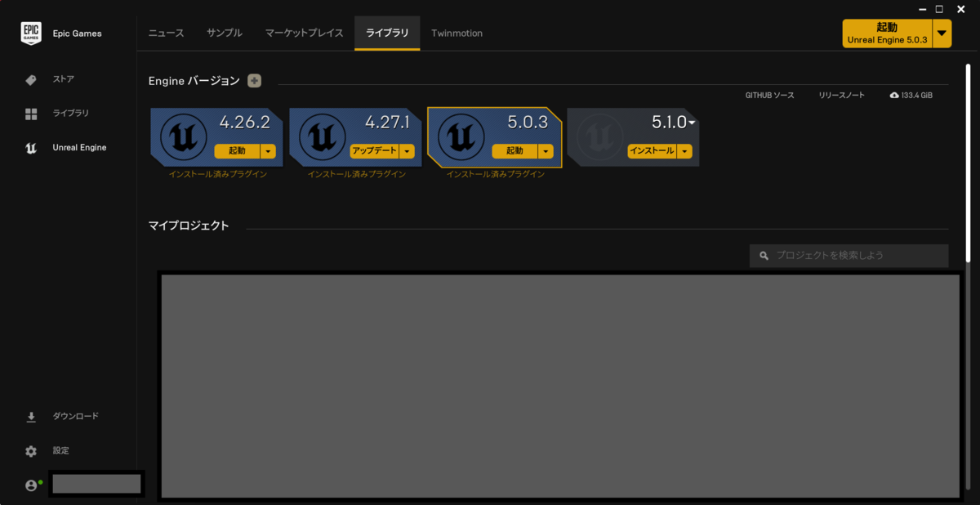Click Unreal logo on 4.26.2 card
The image size is (980, 505).
coord(184,136)
